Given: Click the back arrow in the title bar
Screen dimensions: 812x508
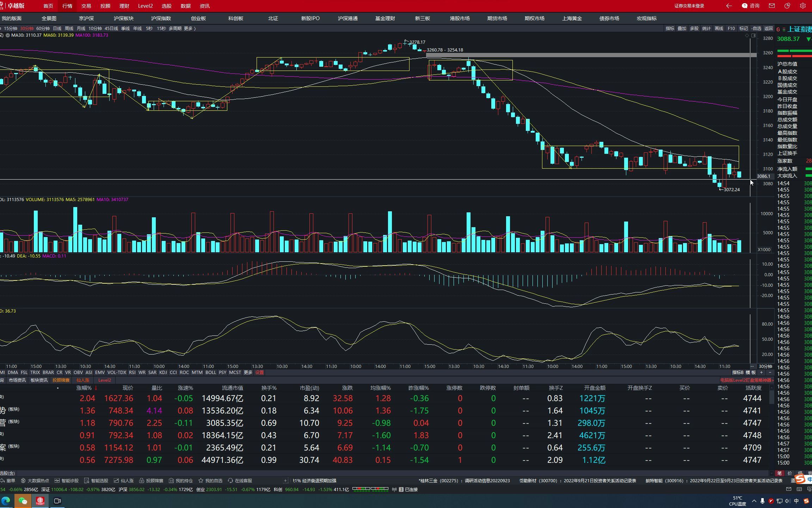Looking at the screenshot, I should [x=729, y=6].
